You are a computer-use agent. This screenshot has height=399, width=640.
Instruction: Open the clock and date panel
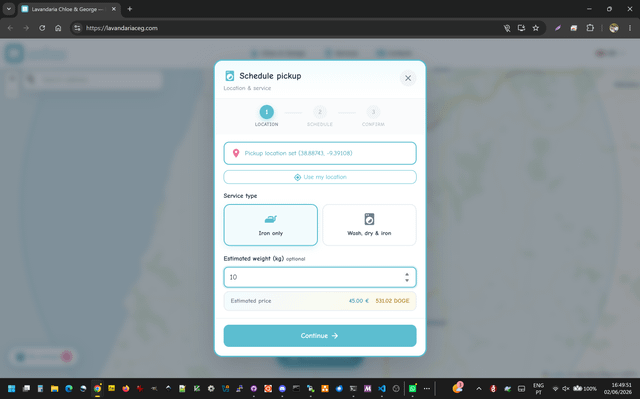coord(618,388)
